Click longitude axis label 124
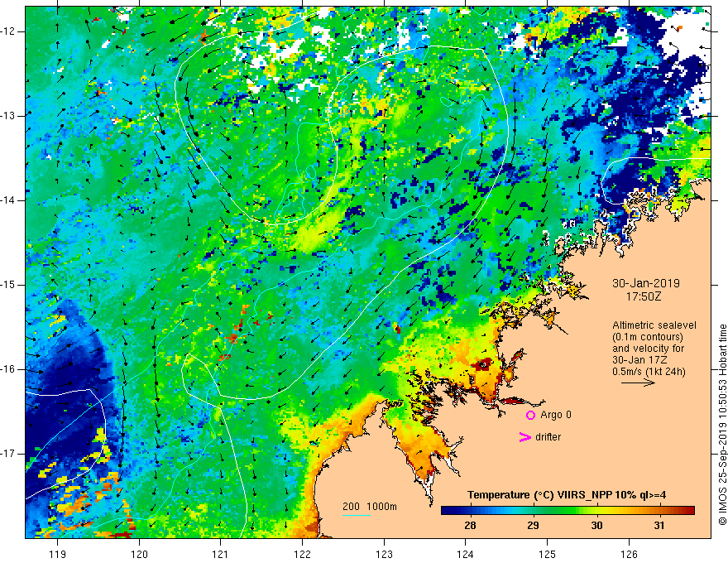 [465, 554]
